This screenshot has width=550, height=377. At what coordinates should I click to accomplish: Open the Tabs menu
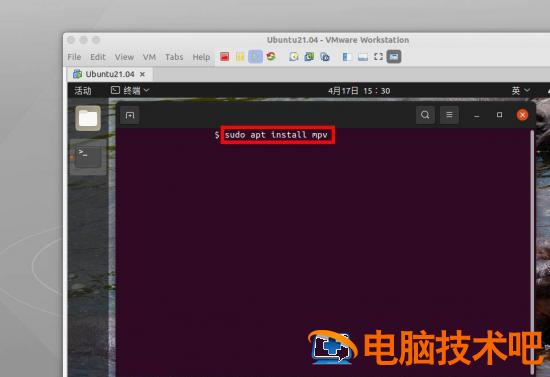tap(174, 57)
